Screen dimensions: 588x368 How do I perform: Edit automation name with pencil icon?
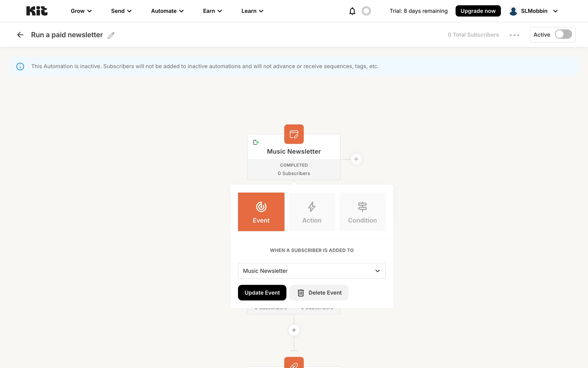[x=111, y=36]
